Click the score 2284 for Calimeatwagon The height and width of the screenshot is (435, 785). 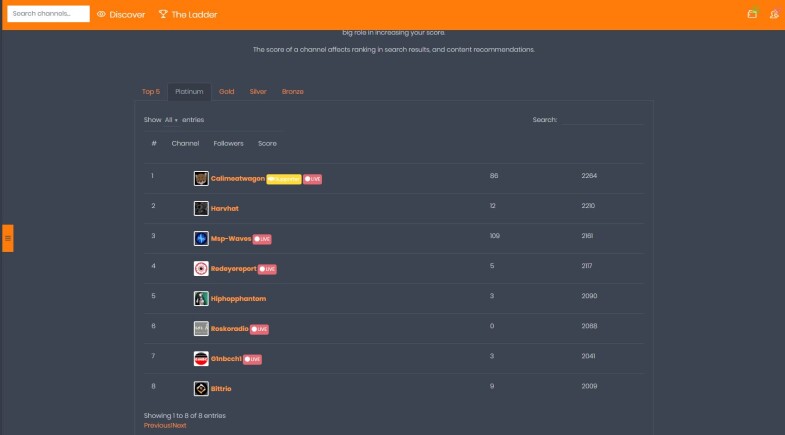click(589, 176)
